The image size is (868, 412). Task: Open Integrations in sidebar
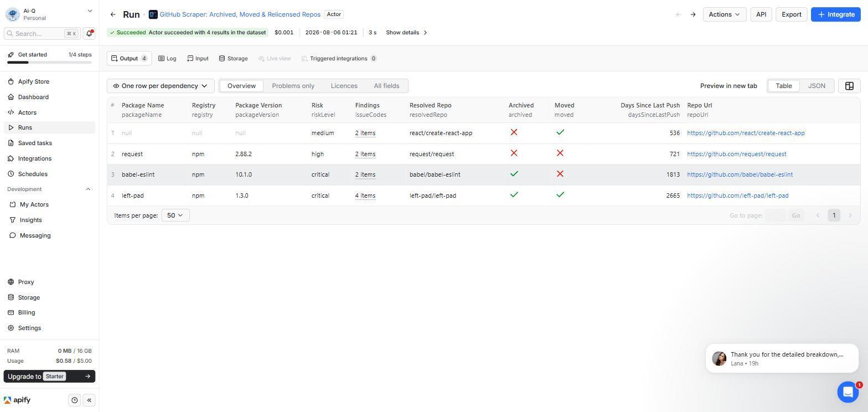click(x=49, y=158)
